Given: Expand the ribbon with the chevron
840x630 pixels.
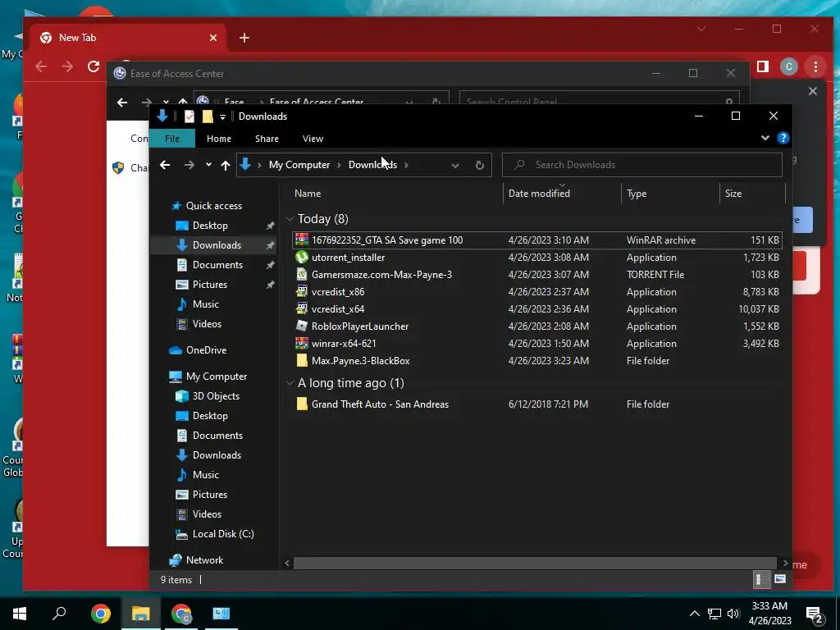Looking at the screenshot, I should [x=765, y=138].
